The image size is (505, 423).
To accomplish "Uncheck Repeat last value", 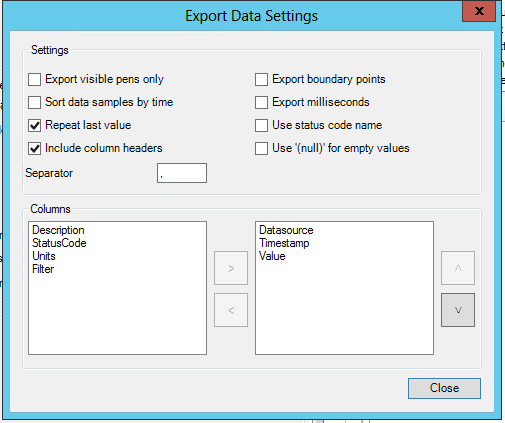I will coord(35,126).
